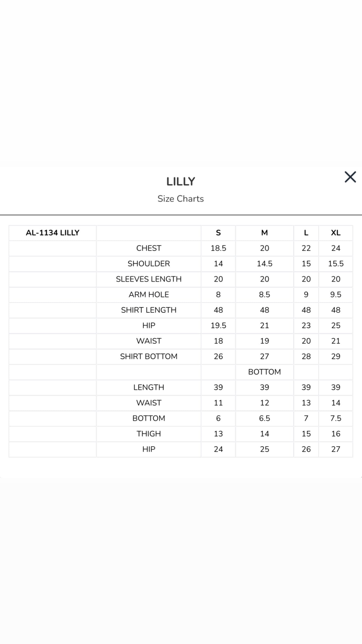The image size is (362, 644).
Task: Click the SHIRT BOTTOM row label
Action: coord(149,356)
